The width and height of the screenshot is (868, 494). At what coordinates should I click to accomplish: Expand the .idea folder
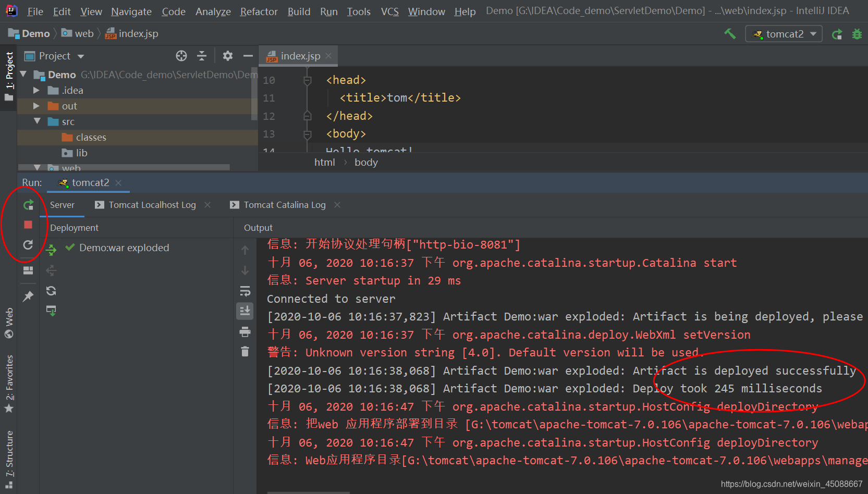[x=36, y=90]
